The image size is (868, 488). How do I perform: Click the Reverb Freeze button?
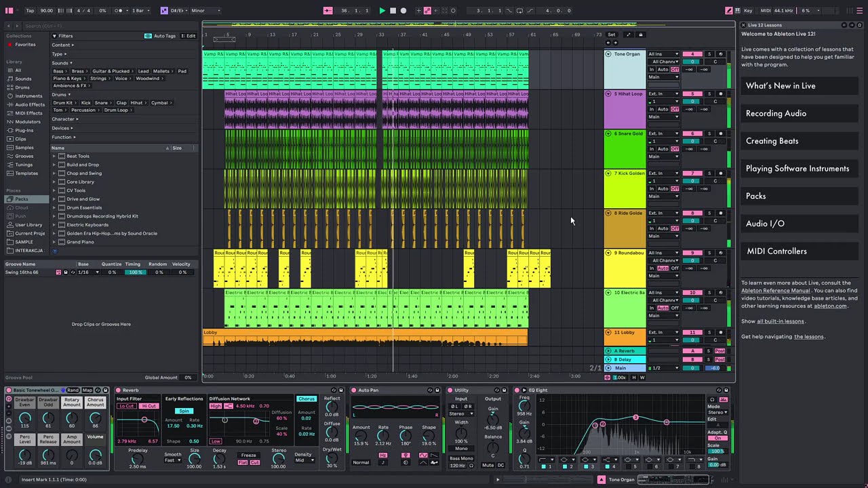(x=249, y=455)
